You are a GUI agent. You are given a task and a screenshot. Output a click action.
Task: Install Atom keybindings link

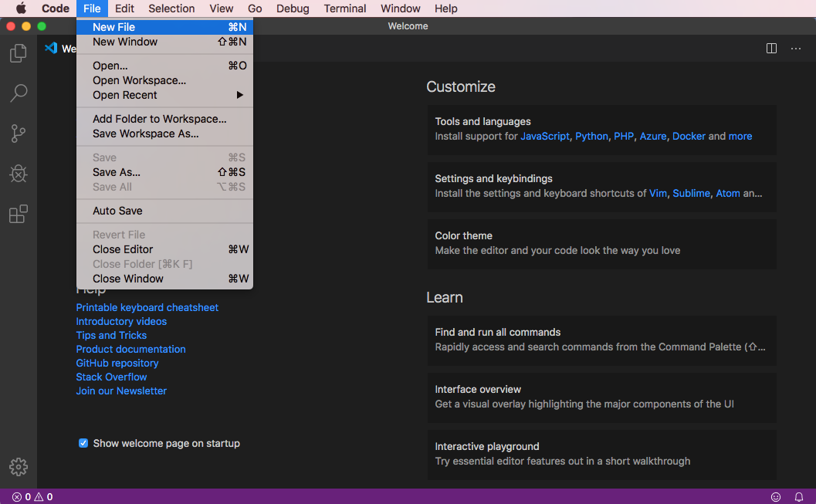click(727, 194)
